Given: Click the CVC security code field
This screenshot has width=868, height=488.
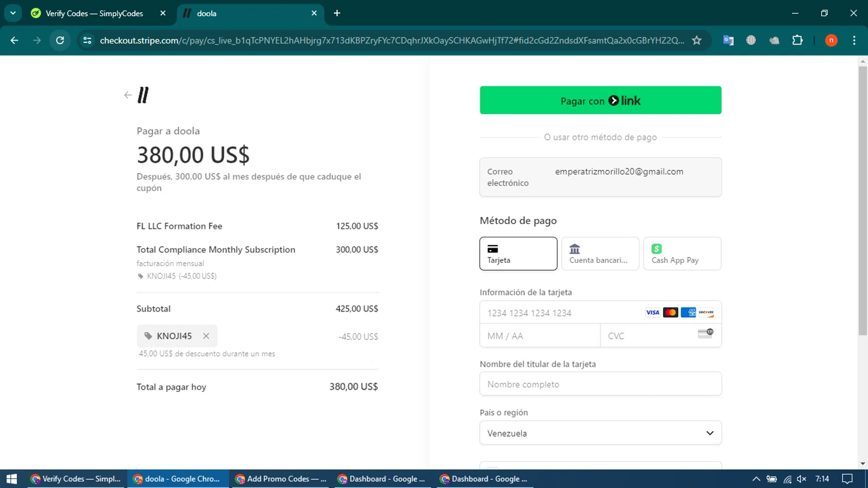Looking at the screenshot, I should point(661,336).
